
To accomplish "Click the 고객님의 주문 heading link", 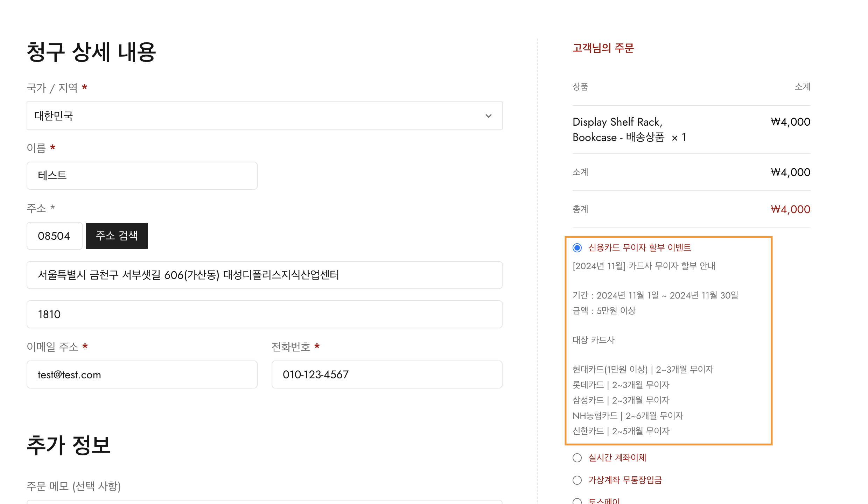I will coord(603,48).
